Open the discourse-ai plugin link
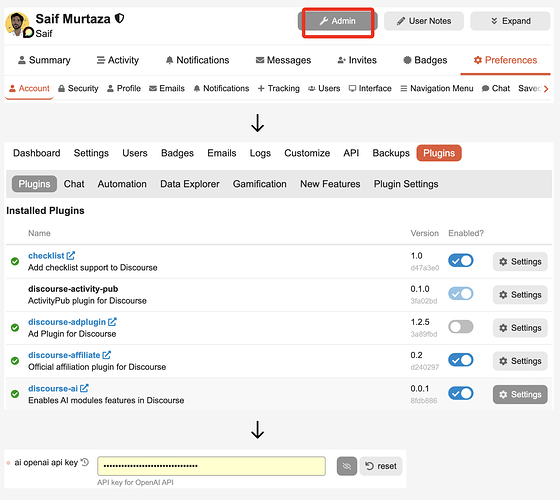This screenshot has height=500, width=560. pyautogui.click(x=53, y=388)
